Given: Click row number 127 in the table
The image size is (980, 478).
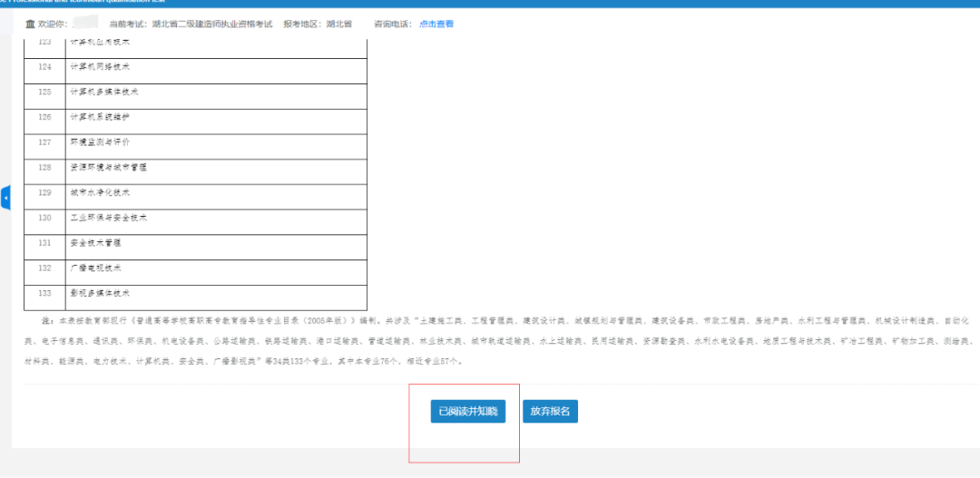Looking at the screenshot, I should [x=44, y=141].
